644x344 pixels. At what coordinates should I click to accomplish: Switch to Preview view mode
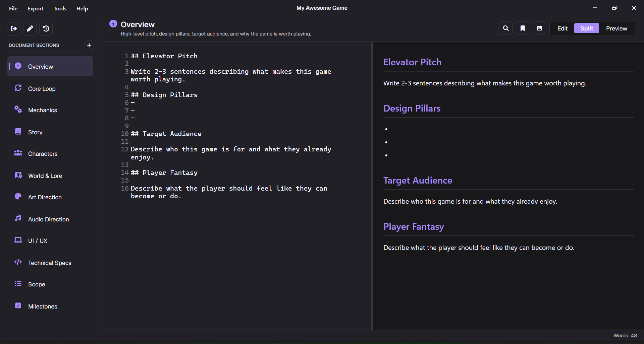coord(616,28)
